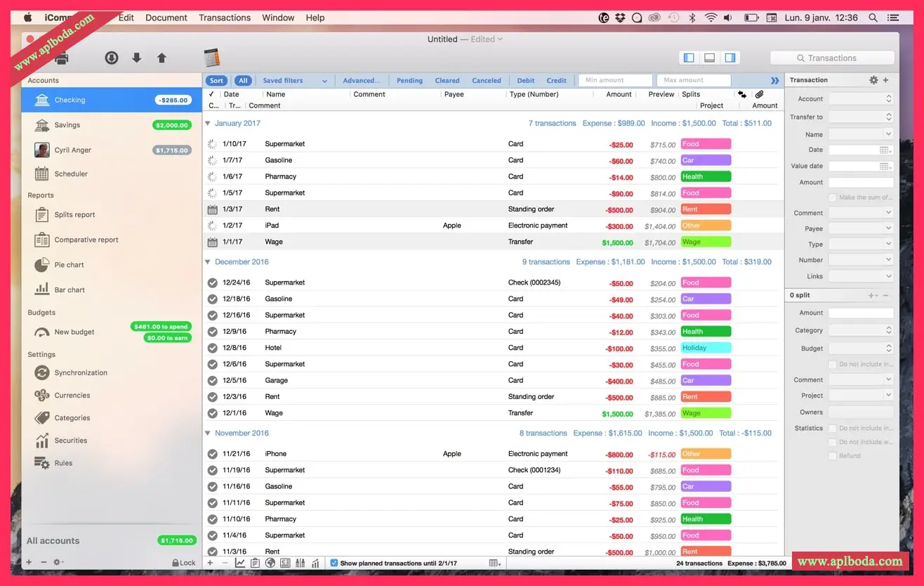Open the Budget dropdown
Screen dimensions: 924x586
[861, 349]
